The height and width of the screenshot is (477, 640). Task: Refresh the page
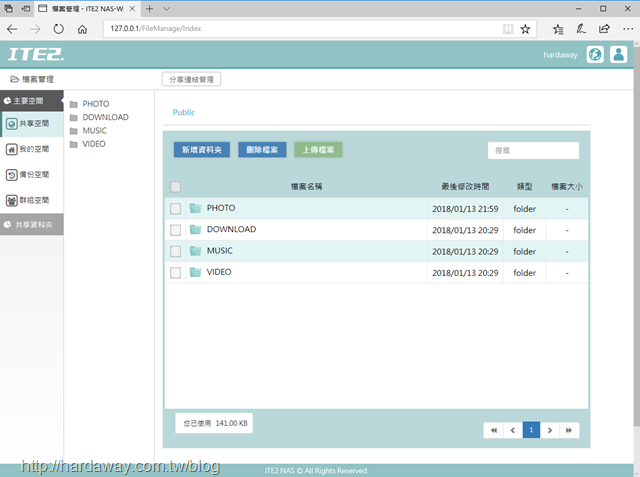(x=59, y=29)
